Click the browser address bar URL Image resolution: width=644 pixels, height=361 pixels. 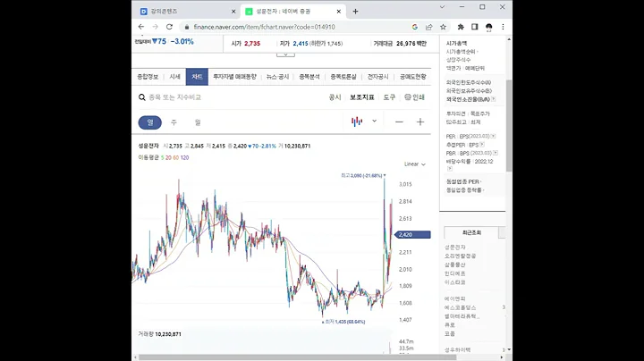264,27
